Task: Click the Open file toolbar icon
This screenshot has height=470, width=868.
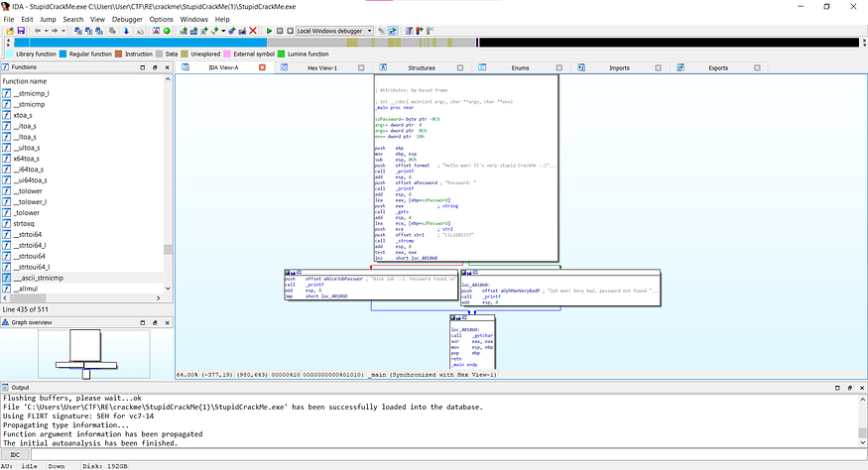Action: (10, 31)
